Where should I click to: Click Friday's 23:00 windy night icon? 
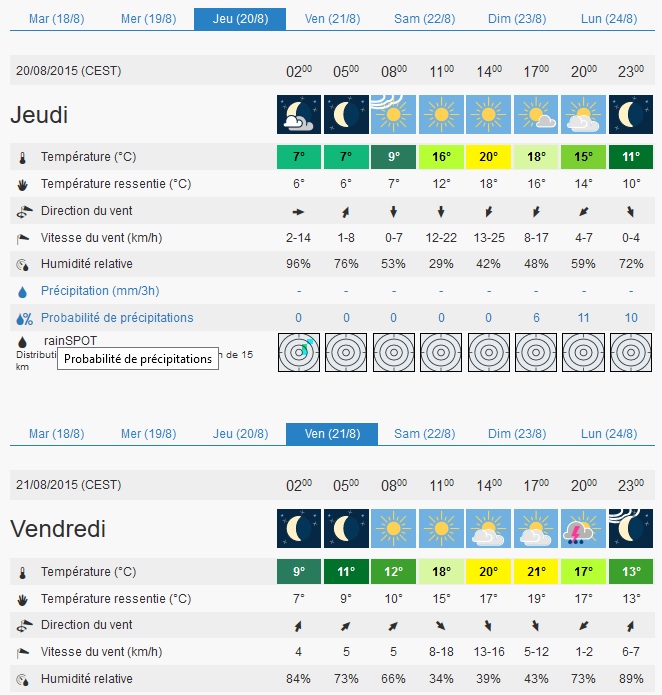click(631, 528)
